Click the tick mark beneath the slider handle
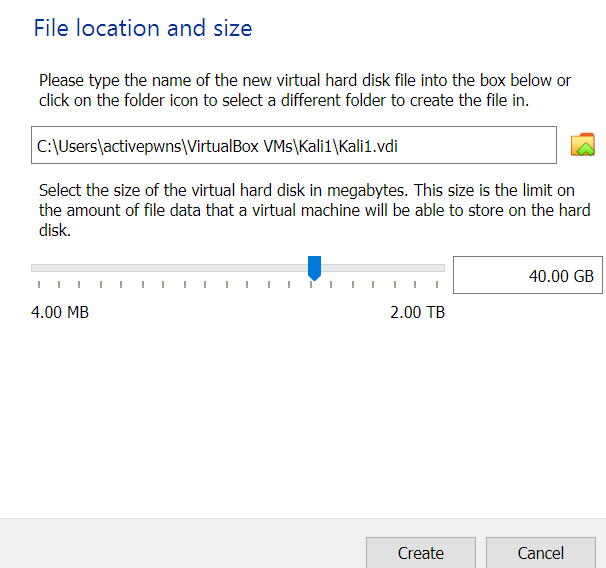Screen dimensions: 606x568 tap(311, 284)
